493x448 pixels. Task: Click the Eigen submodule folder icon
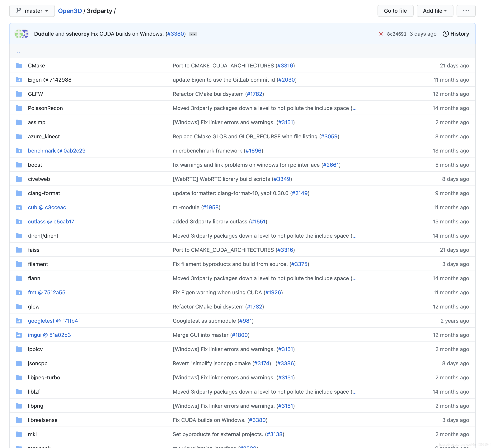click(x=19, y=80)
